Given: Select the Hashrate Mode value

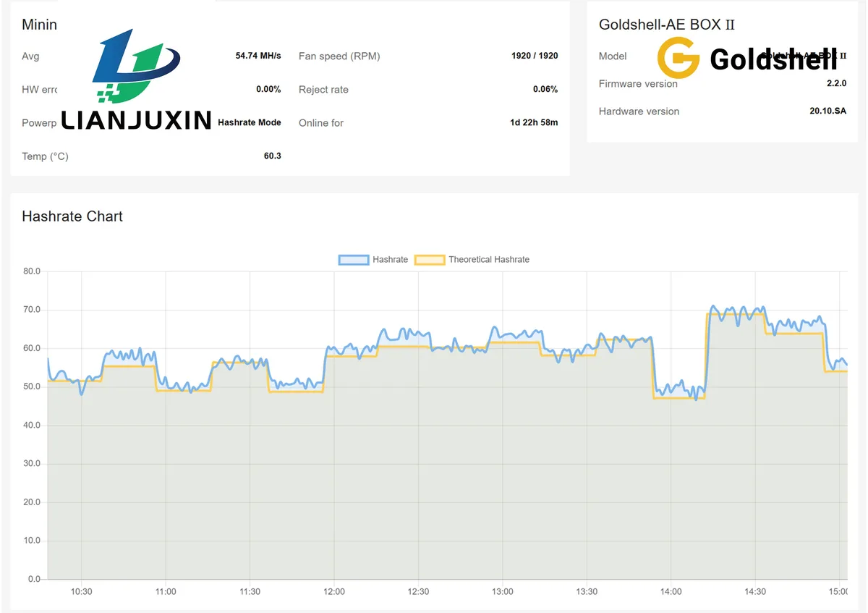Looking at the screenshot, I should [250, 122].
